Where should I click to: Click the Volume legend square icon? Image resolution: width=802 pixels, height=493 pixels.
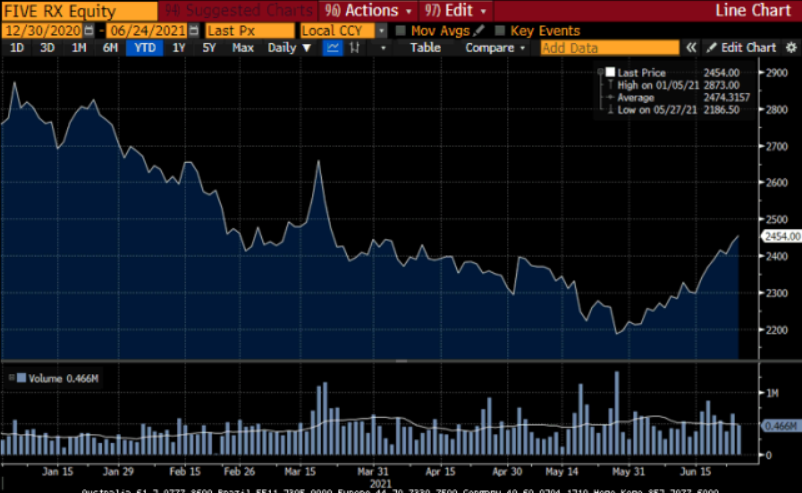[x=12, y=377]
